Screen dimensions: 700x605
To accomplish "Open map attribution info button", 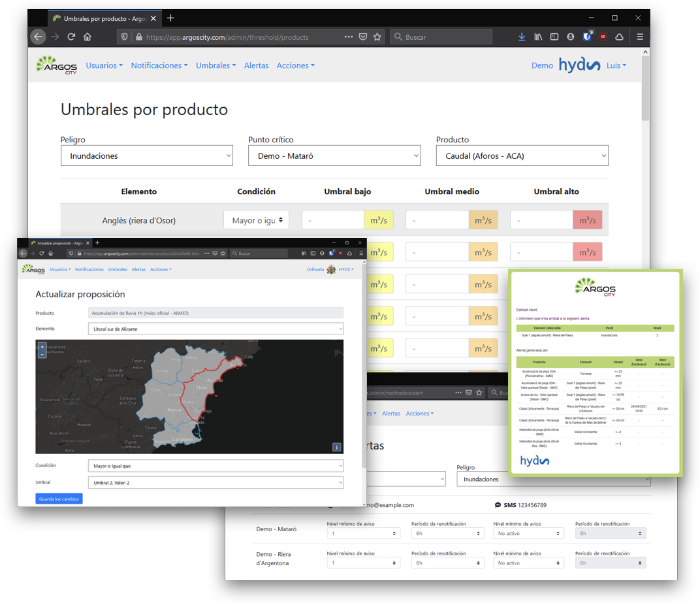I will pyautogui.click(x=336, y=447).
